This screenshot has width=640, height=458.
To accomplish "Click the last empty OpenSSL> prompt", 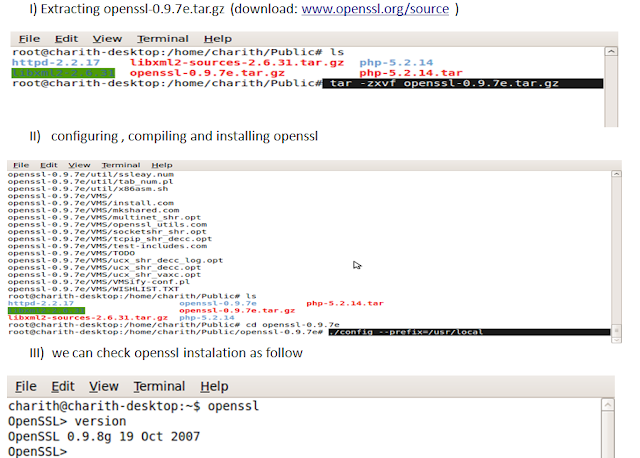I will pyautogui.click(x=37, y=451).
